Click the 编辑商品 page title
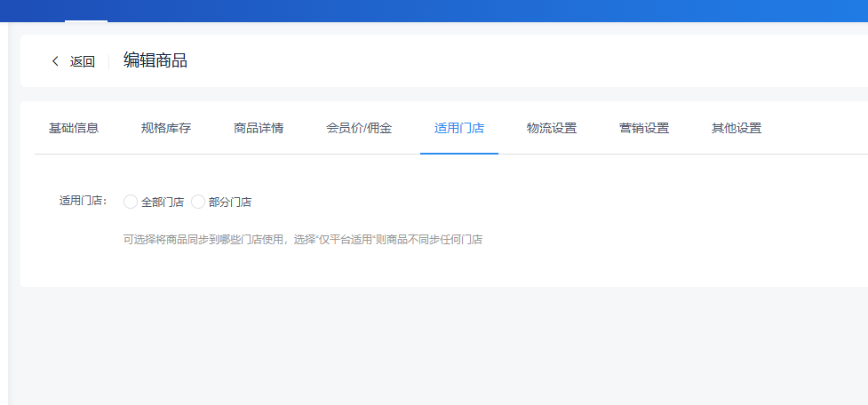Image resolution: width=868 pixels, height=405 pixels. 155,60
